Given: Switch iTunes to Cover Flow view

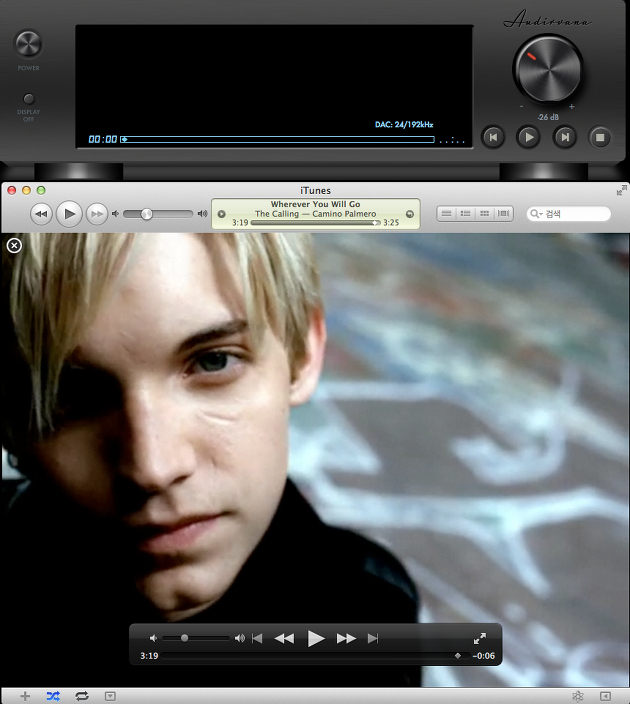Looking at the screenshot, I should coord(504,214).
